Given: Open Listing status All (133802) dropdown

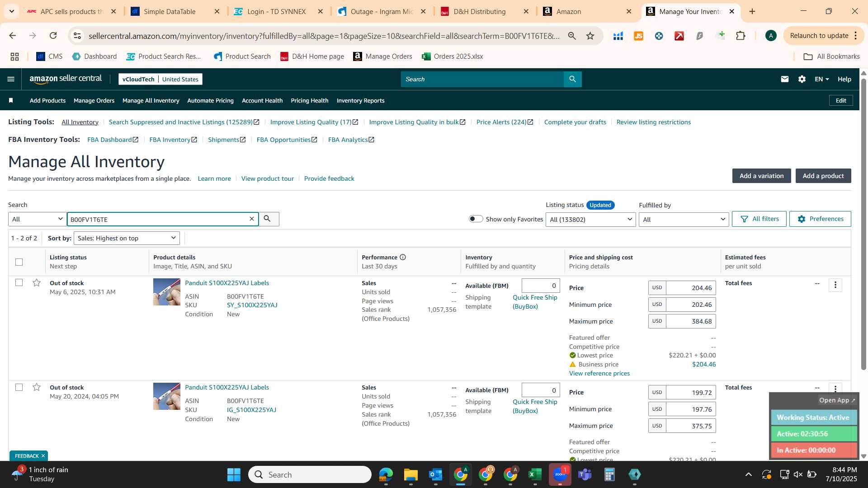Looking at the screenshot, I should pos(590,219).
